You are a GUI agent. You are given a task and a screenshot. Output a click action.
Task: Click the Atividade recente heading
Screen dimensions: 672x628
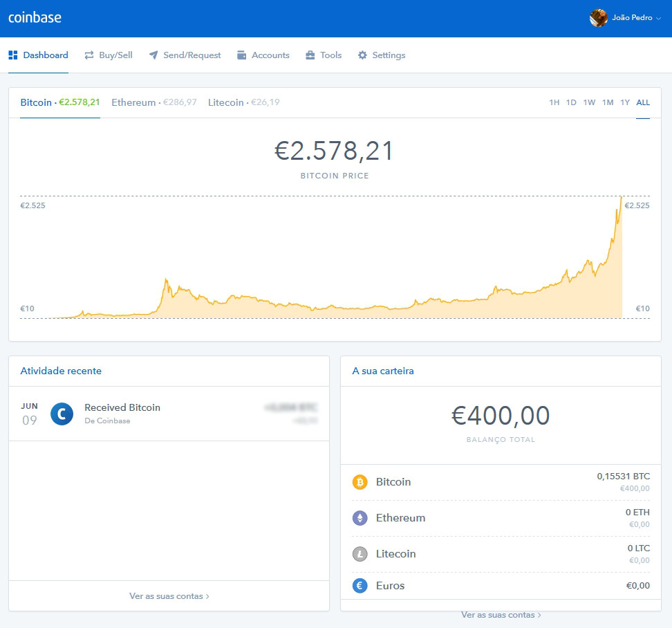click(61, 371)
